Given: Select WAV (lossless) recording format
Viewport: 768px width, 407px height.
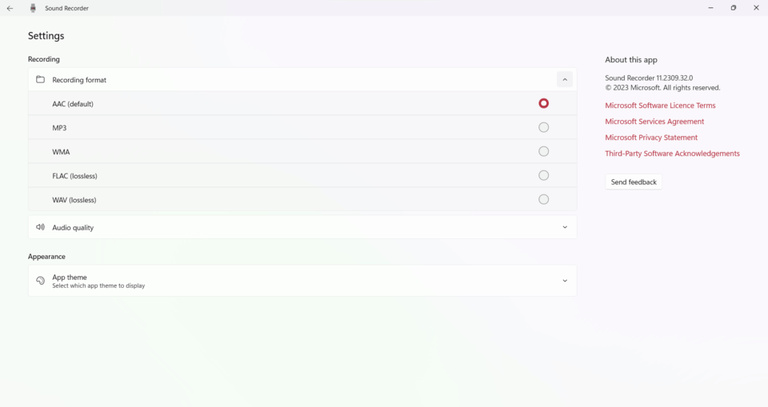Looking at the screenshot, I should pyautogui.click(x=543, y=199).
